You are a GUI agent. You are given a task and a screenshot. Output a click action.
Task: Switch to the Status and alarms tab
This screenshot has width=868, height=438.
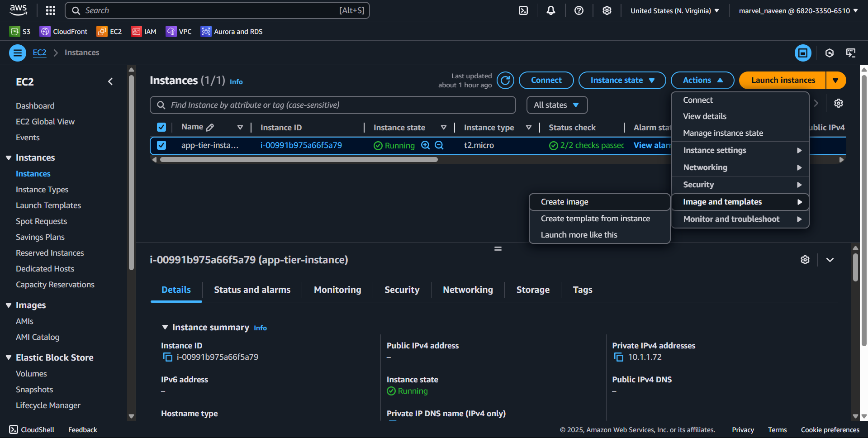[x=252, y=290]
